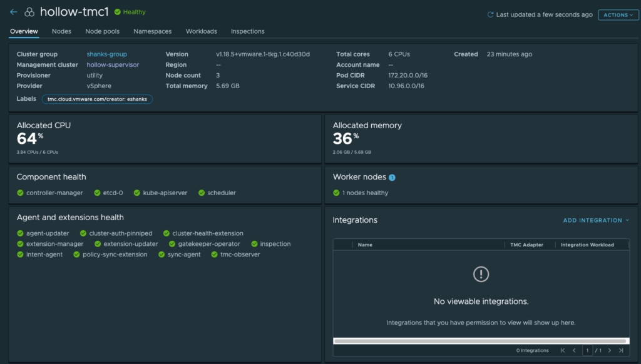
Task: Click the refresh icon near Last updated
Action: [490, 14]
